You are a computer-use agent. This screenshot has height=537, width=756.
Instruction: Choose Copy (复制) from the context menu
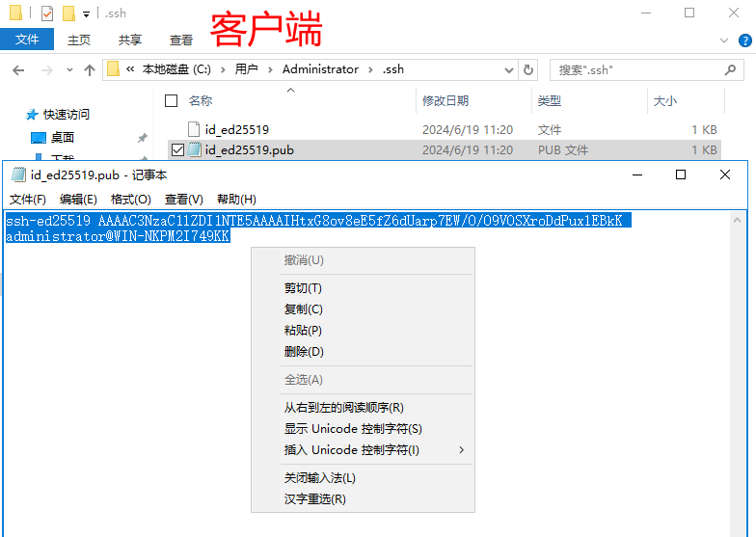coord(303,309)
